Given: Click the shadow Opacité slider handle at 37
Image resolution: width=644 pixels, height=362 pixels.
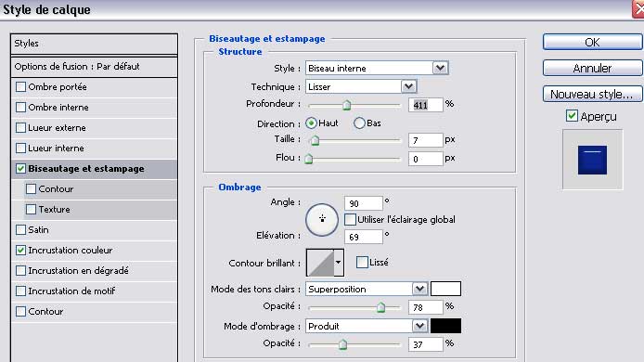Looking at the screenshot, I should (x=343, y=344).
